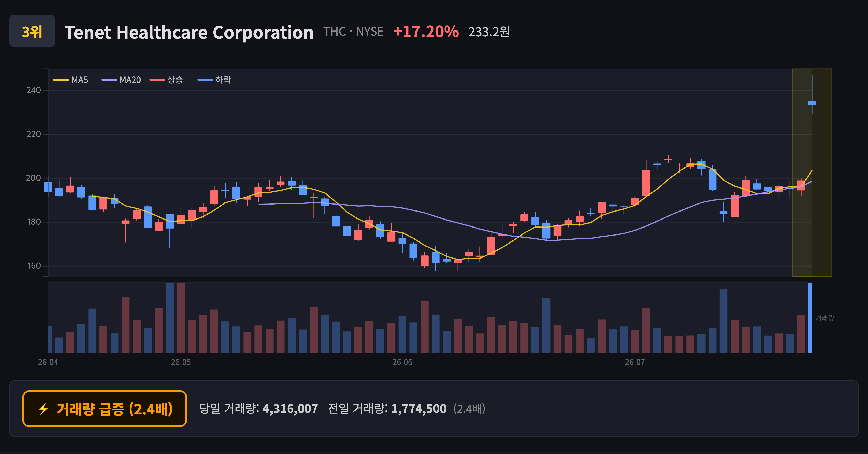This screenshot has height=454, width=868.
Task: Click the 200 y-axis label
Action: 34,178
